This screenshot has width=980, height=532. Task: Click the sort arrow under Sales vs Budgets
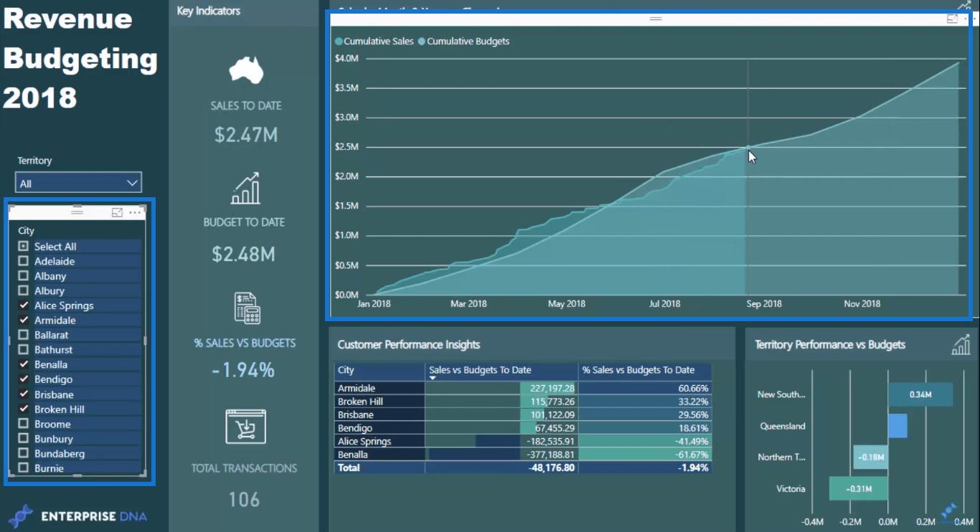pyautogui.click(x=433, y=378)
